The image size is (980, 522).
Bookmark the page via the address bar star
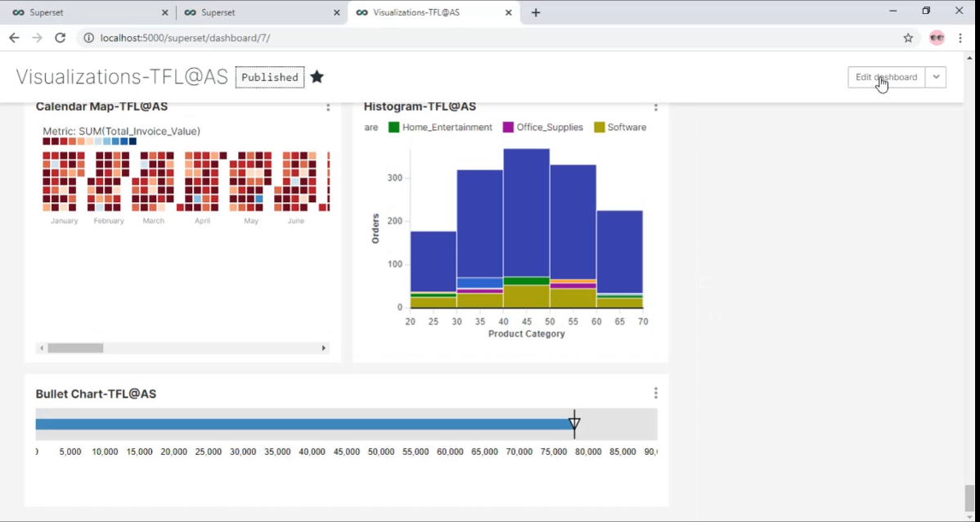click(x=908, y=38)
